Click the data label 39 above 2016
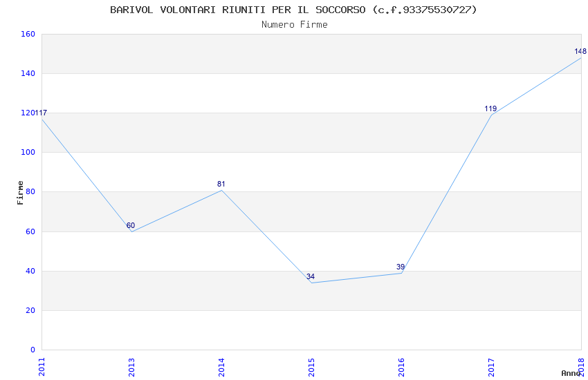Viewport: 588px width, 380px height. tap(401, 267)
